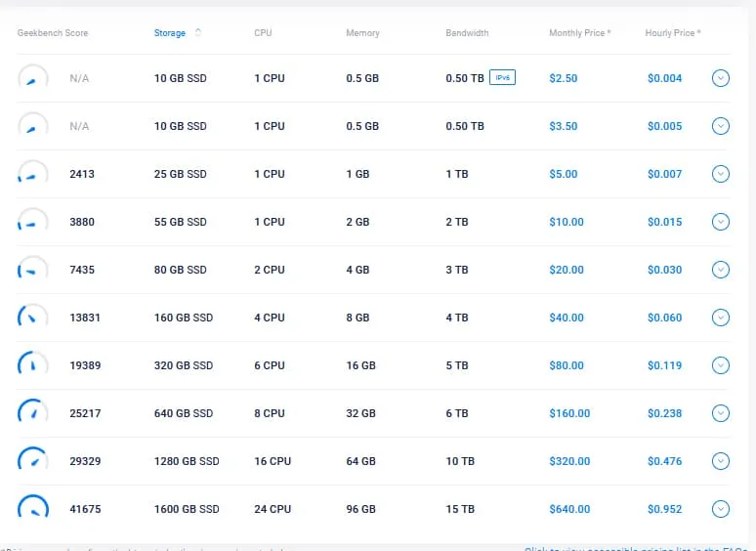Click the gauge icon for $3.50 plan
756x551 pixels.
pyautogui.click(x=33, y=124)
